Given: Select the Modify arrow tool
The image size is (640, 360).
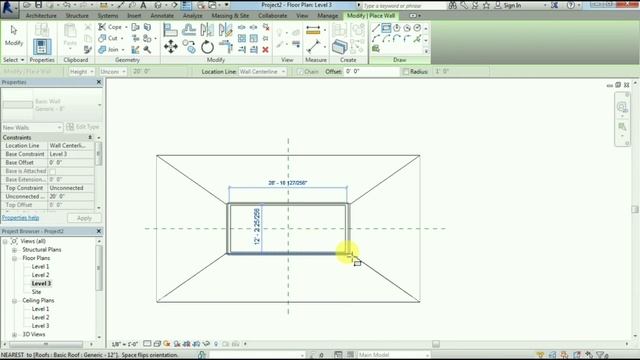Looking at the screenshot, I should (13, 36).
